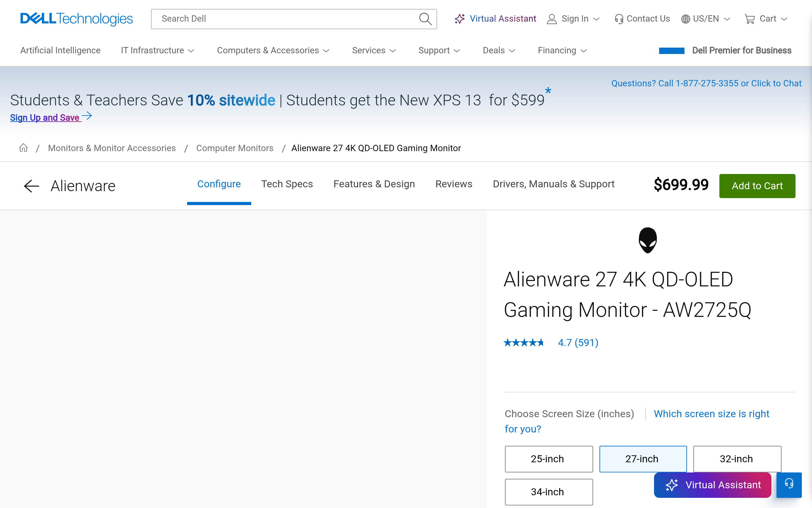Select the 34-inch screen size
This screenshot has width=812, height=508.
pyautogui.click(x=549, y=492)
